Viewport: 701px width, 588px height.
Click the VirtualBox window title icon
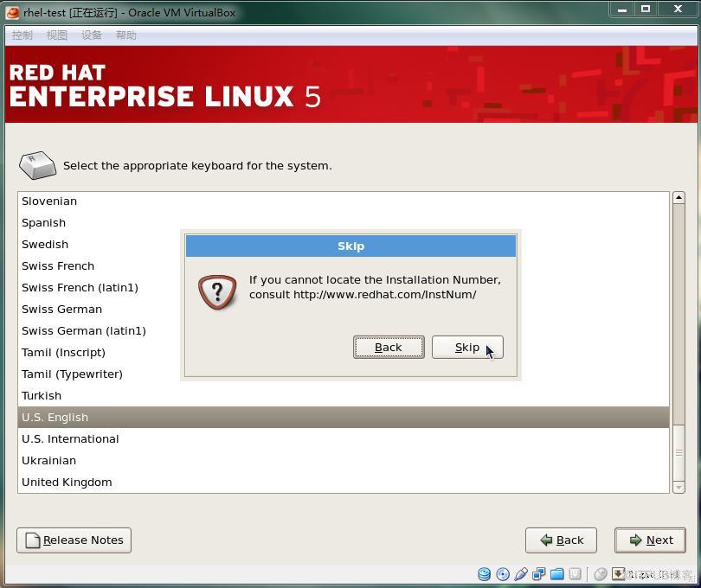click(12, 12)
